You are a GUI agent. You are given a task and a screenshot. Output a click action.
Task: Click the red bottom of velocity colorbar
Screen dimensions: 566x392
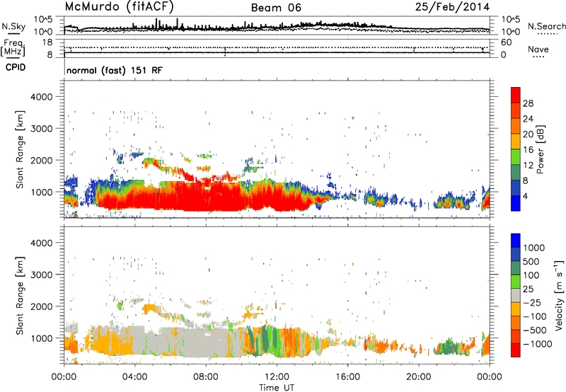pyautogui.click(x=516, y=350)
